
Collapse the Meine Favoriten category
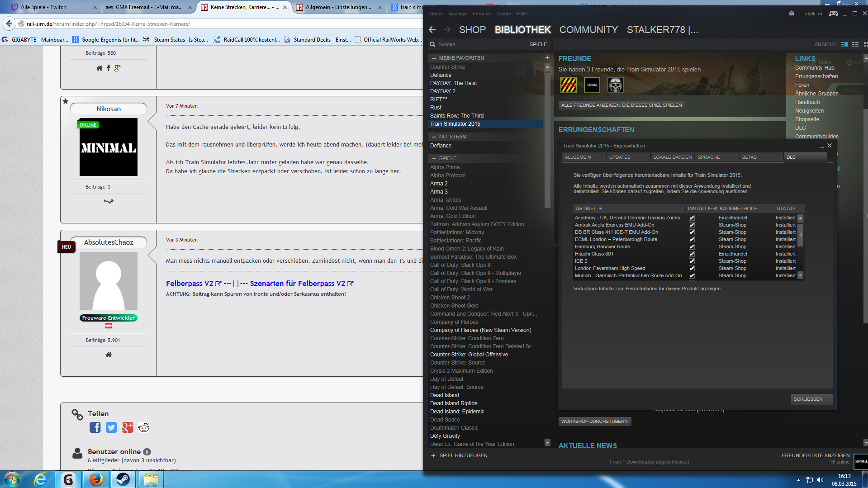pos(434,58)
